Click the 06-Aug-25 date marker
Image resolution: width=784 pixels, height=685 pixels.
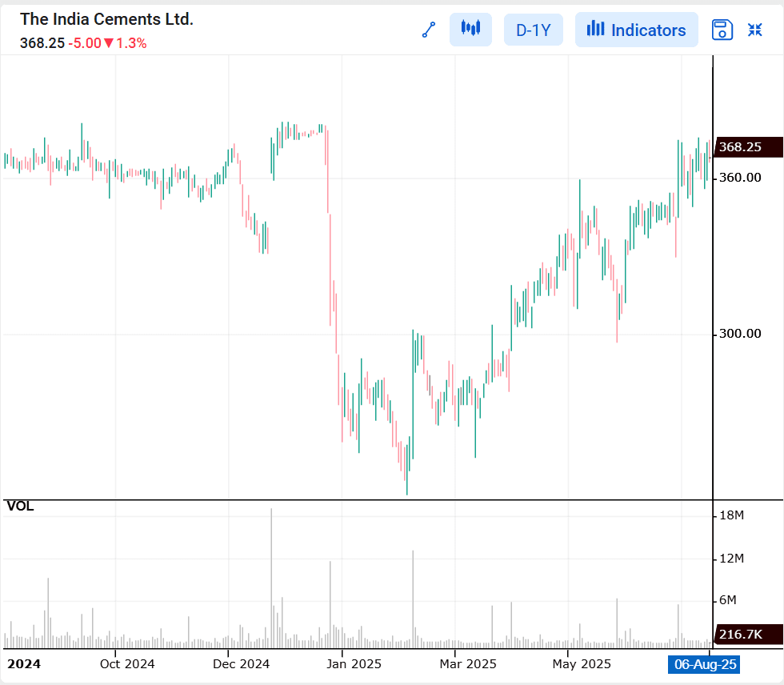[x=704, y=664]
